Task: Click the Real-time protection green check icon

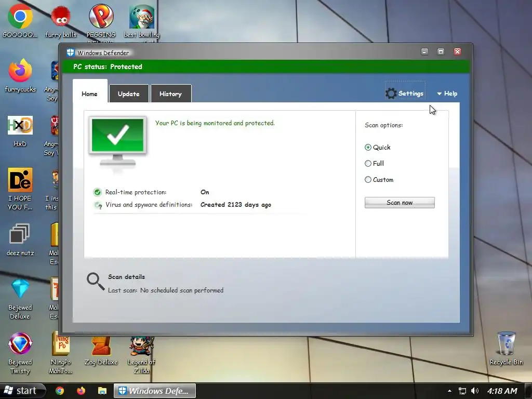Action: point(97,192)
